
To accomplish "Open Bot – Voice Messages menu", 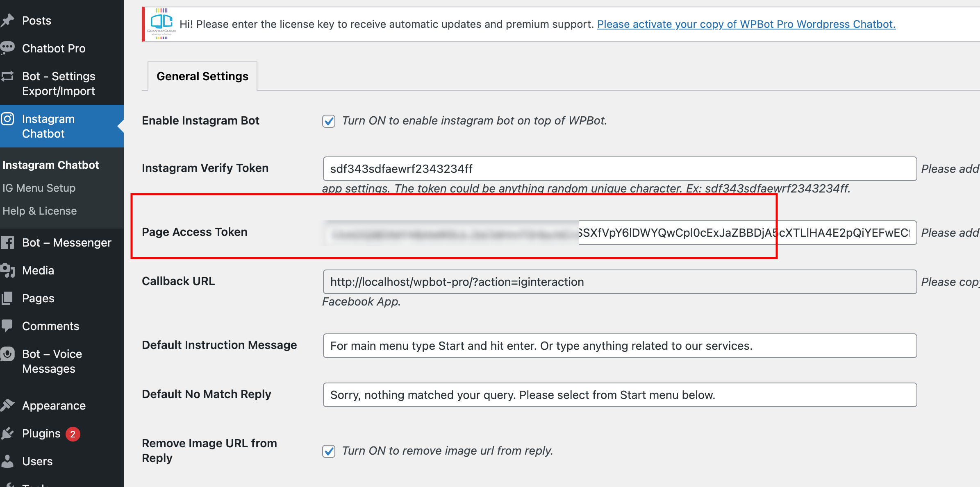I will (x=52, y=361).
